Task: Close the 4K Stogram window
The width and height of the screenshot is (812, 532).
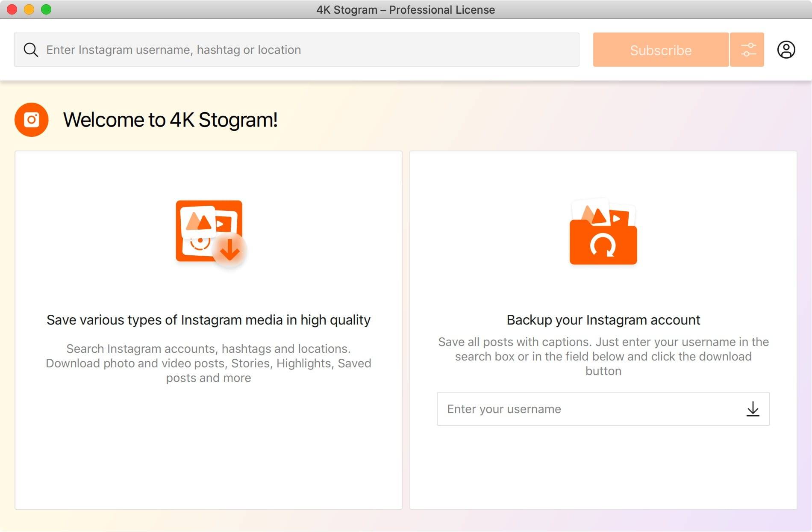Action: 12,9
